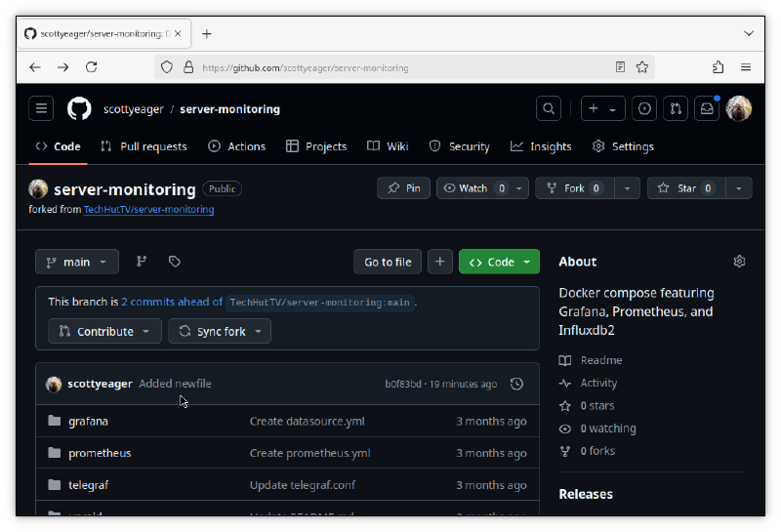View branches icon next to main
The image size is (781, 532).
(x=142, y=262)
